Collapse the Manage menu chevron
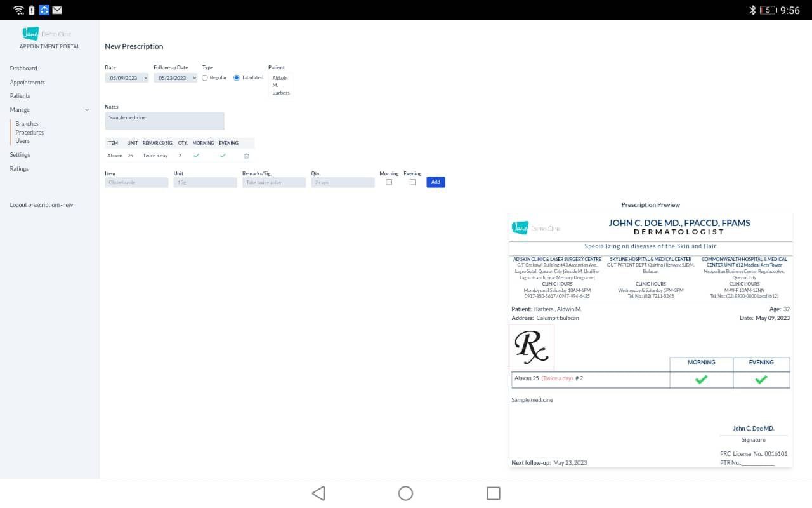The width and height of the screenshot is (812, 508). pyautogui.click(x=87, y=110)
